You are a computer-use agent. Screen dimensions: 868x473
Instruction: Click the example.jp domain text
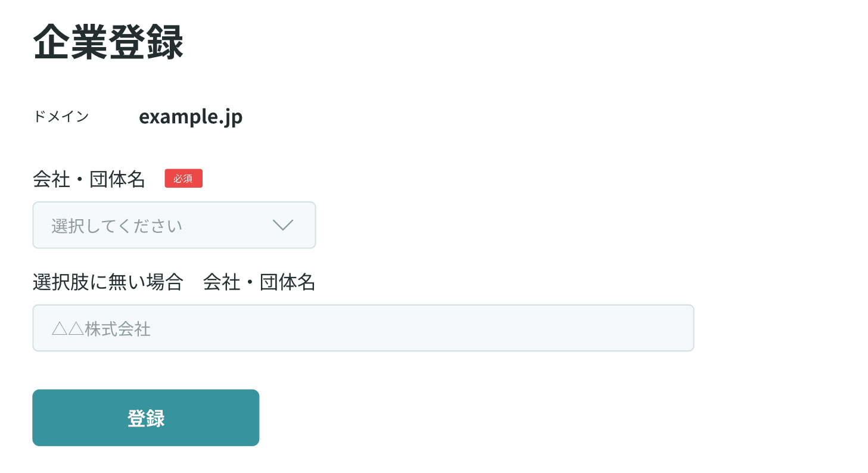(191, 117)
